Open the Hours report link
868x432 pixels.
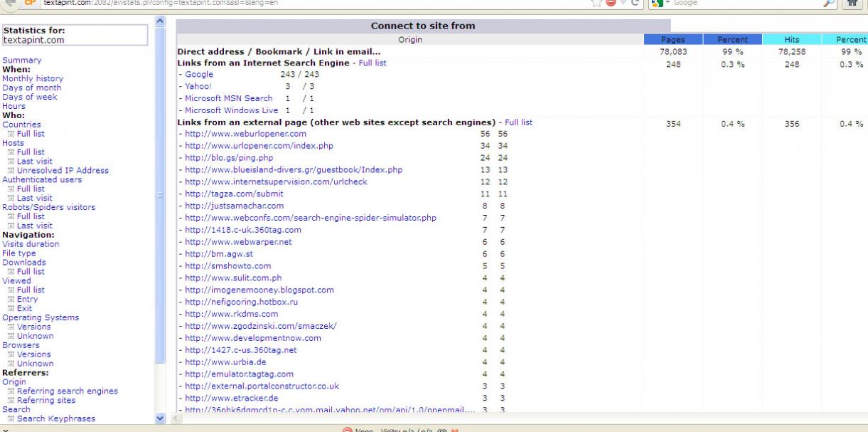pyautogui.click(x=14, y=107)
